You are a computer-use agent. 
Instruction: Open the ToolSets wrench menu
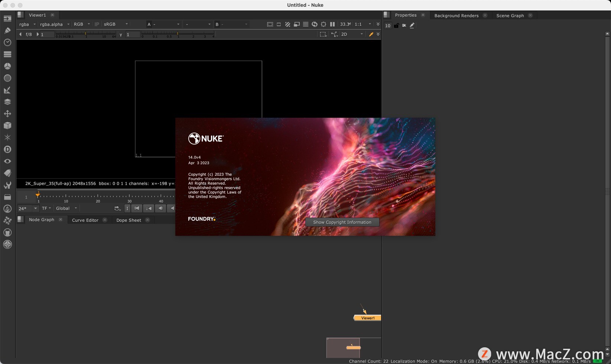[7, 185]
